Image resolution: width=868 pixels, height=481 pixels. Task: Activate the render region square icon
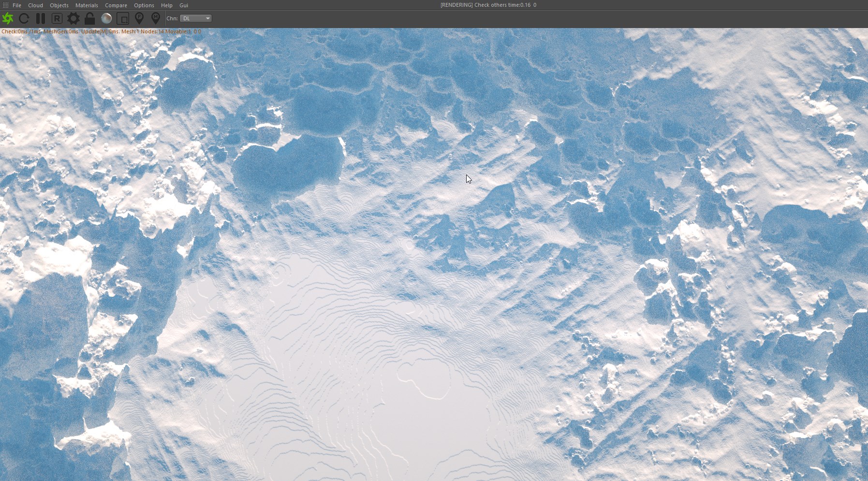pyautogui.click(x=123, y=18)
